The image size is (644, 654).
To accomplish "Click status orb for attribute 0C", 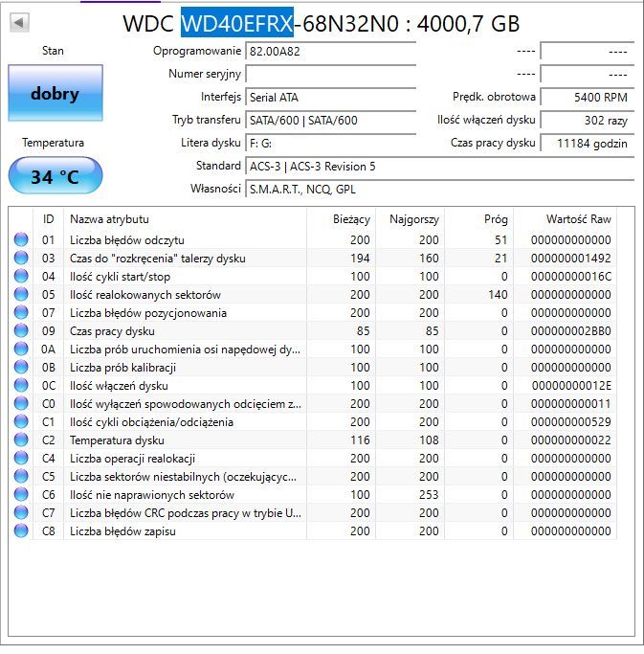I will (21, 385).
